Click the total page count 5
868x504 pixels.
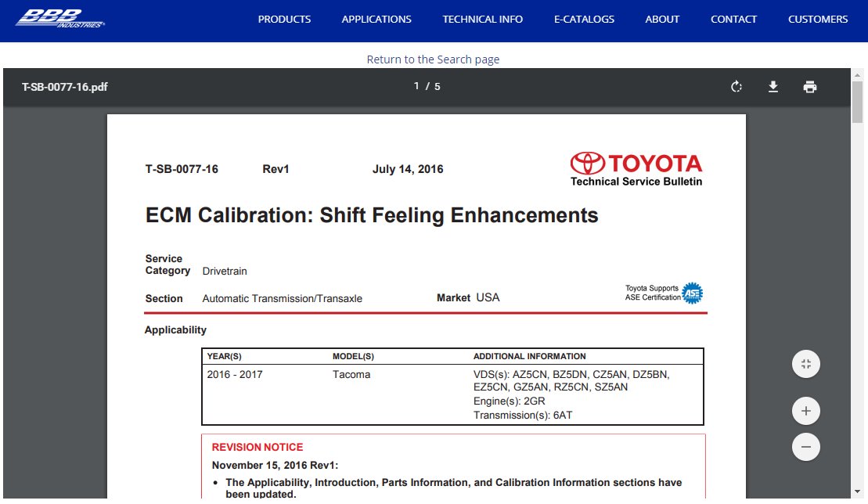[x=438, y=86]
